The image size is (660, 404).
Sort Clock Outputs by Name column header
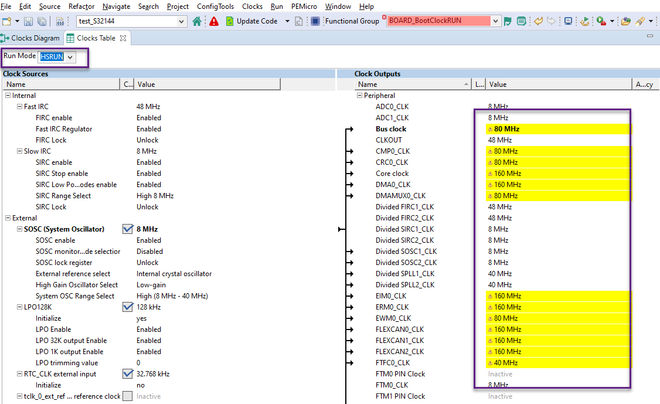tap(413, 84)
